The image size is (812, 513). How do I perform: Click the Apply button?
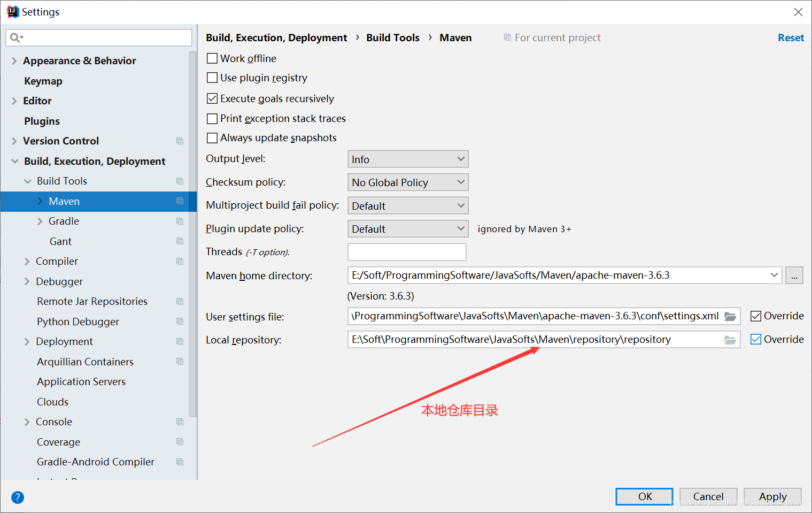pos(772,496)
